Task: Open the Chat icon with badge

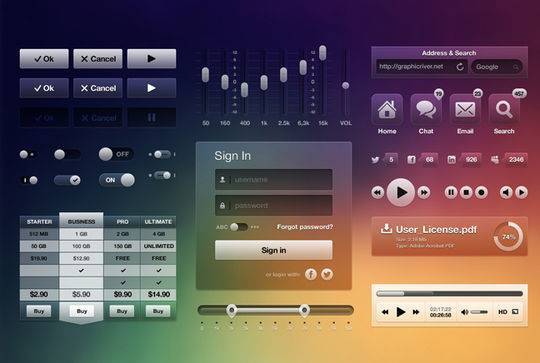Action: click(x=426, y=109)
